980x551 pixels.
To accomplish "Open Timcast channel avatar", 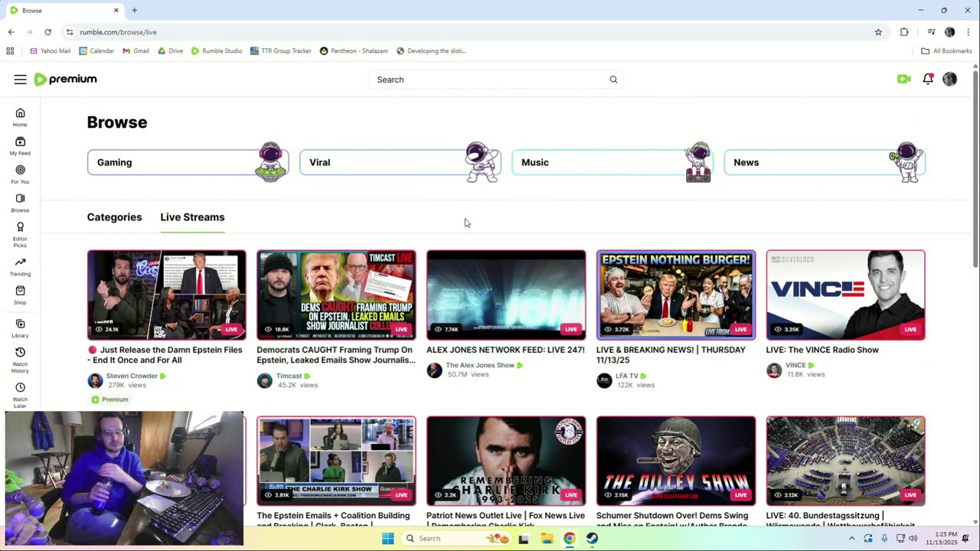I will (x=265, y=380).
